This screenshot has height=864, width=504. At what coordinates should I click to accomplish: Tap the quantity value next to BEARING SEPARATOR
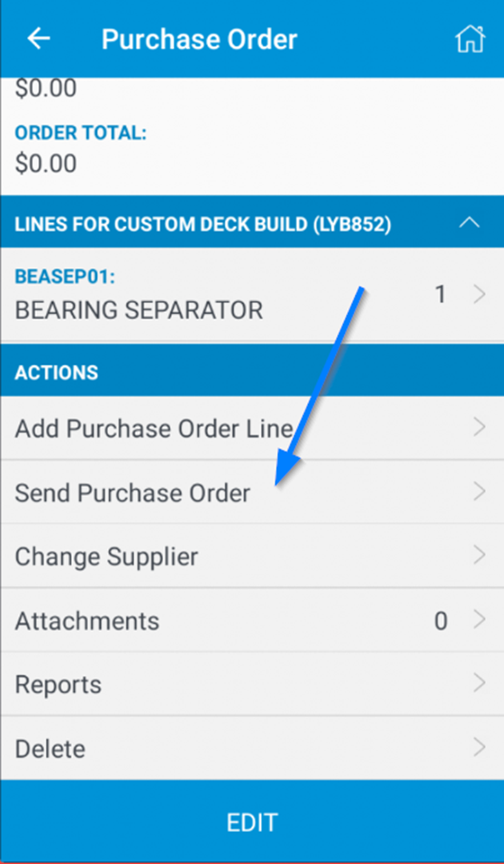point(441,295)
